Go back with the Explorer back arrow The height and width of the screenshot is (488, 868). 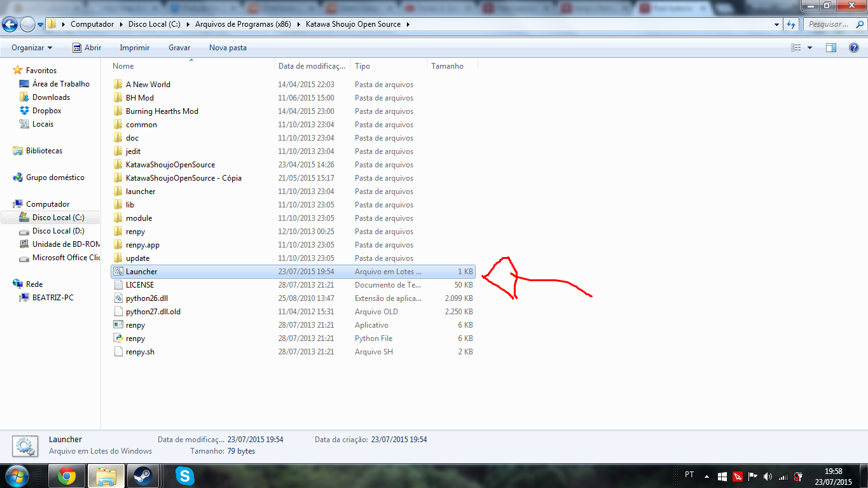(10, 24)
